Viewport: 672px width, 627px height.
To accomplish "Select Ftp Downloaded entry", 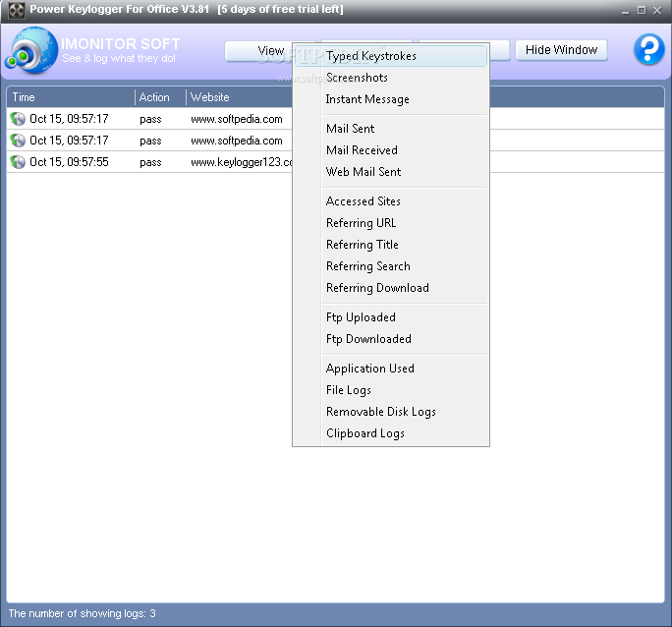I will point(391,339).
